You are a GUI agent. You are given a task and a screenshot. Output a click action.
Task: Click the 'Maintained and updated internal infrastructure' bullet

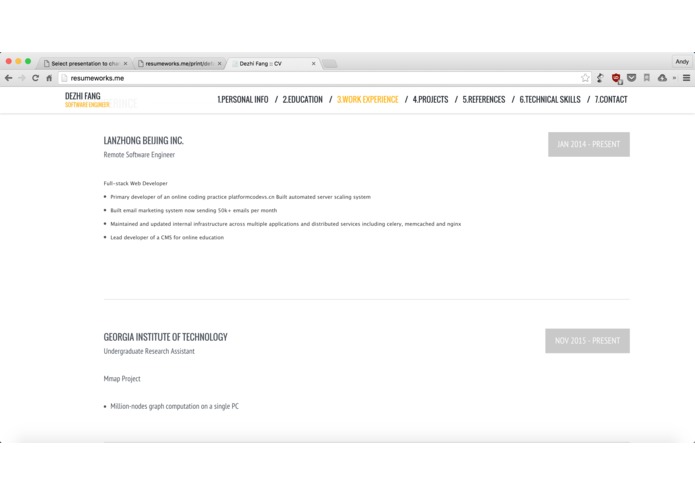(x=285, y=224)
